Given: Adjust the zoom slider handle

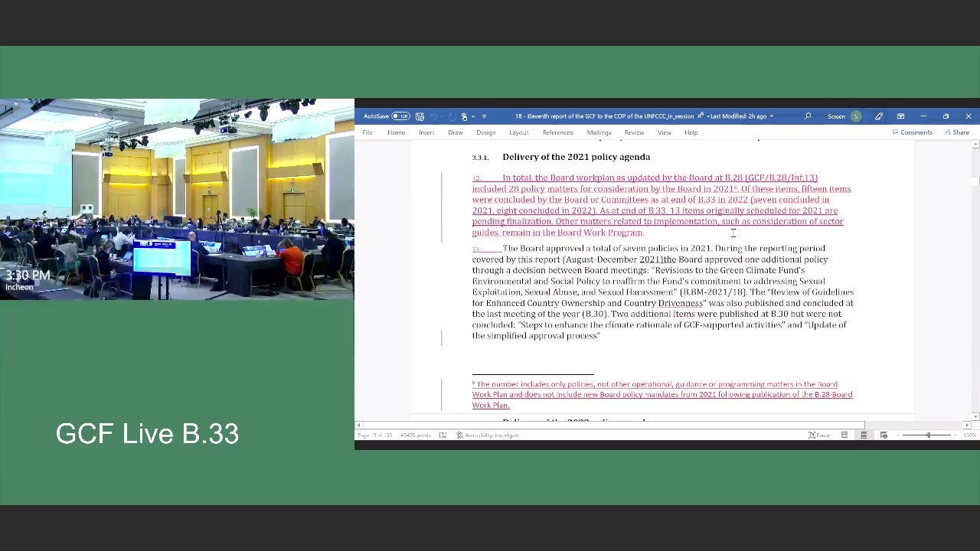Looking at the screenshot, I should coord(928,435).
